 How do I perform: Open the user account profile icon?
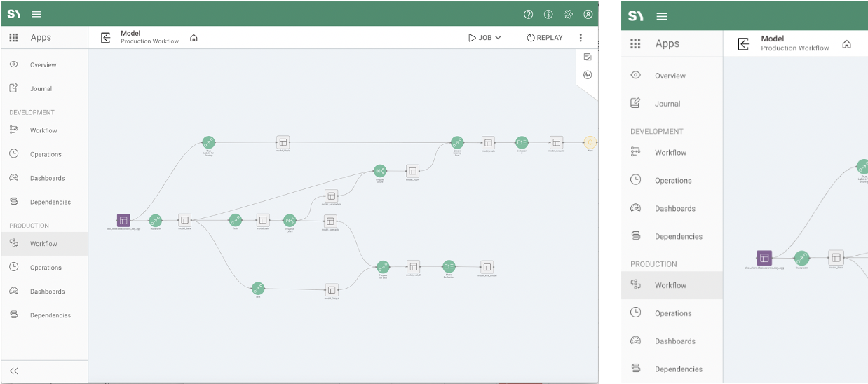588,15
